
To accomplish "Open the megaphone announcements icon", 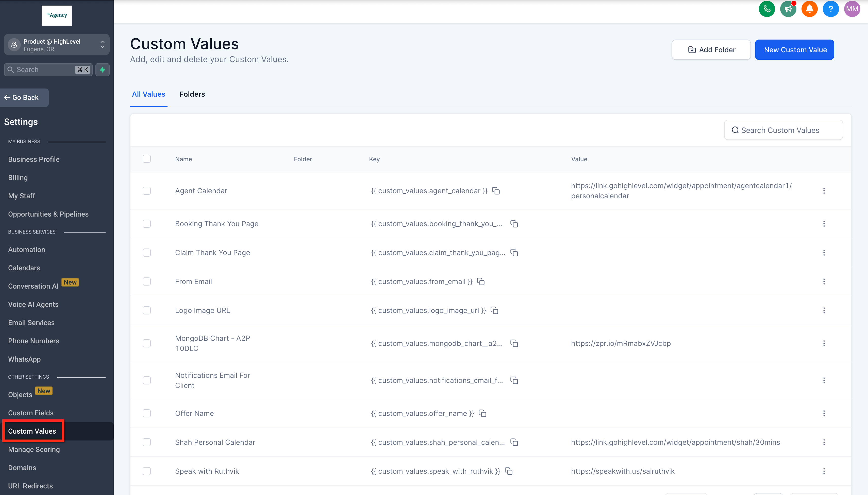I will click(x=788, y=9).
